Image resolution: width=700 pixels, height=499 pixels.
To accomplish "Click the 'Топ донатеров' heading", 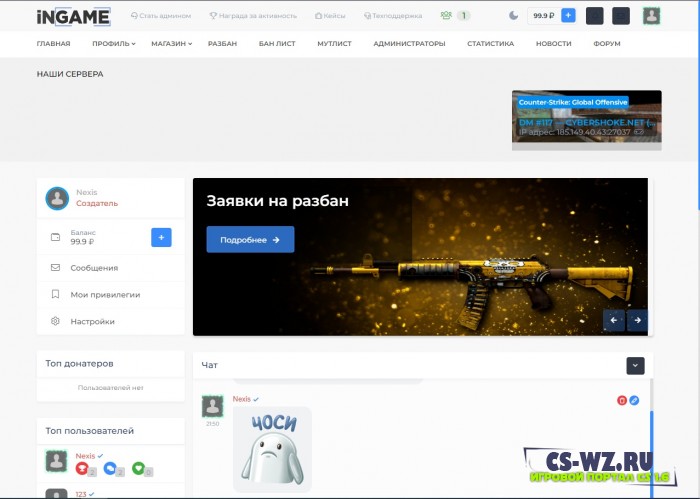I will 79,363.
